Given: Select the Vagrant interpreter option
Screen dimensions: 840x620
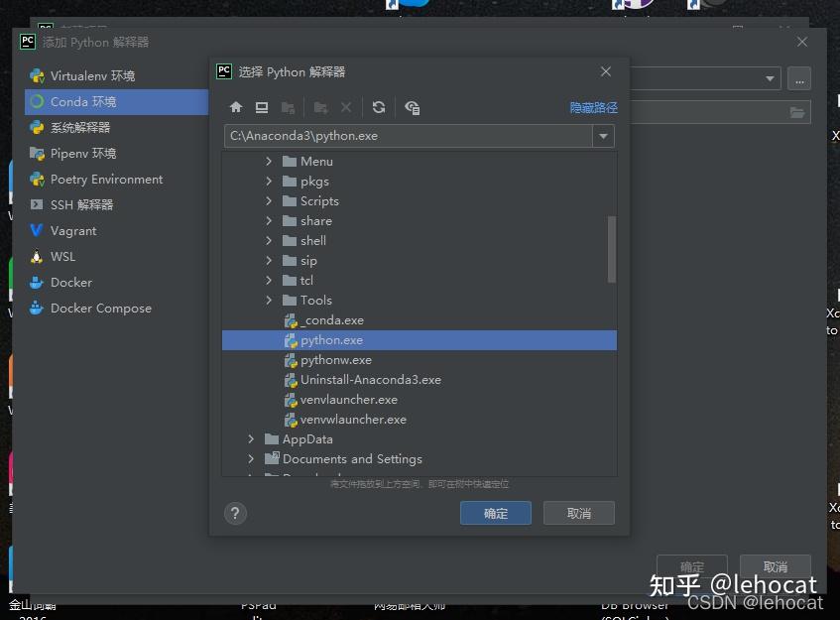Looking at the screenshot, I should (70, 230).
